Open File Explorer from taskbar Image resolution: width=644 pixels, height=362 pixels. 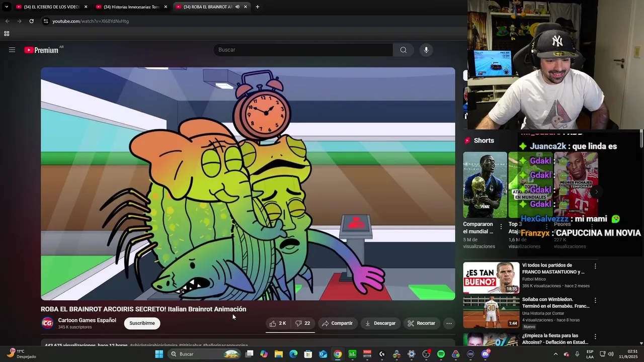[x=278, y=354]
